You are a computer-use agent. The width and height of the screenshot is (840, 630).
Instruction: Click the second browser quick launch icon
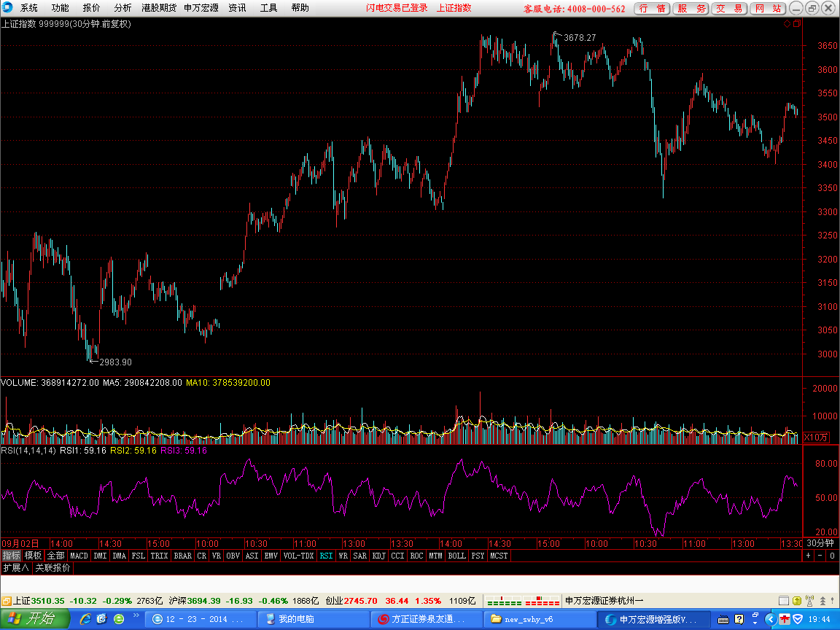pyautogui.click(x=102, y=619)
